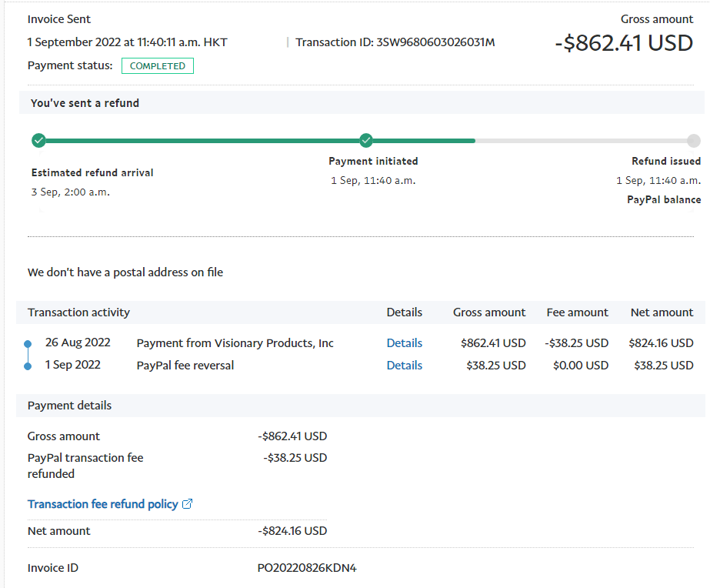Select the Transaction ID number text
Screen dimensions: 710x588
coord(435,42)
